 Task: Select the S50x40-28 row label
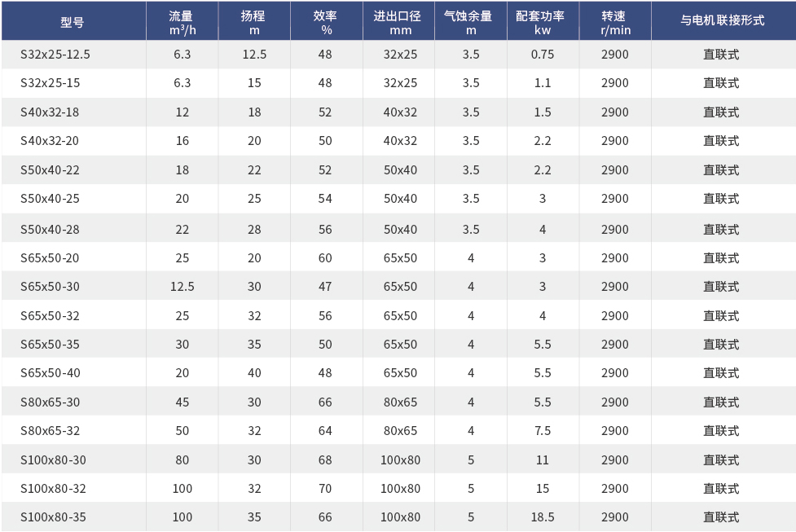coord(50,230)
